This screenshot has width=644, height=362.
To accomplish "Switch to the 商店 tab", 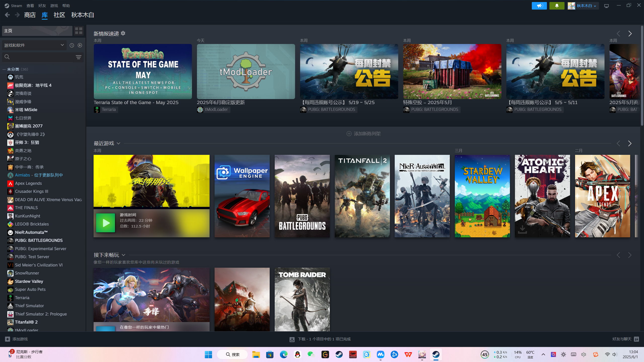I will (30, 15).
